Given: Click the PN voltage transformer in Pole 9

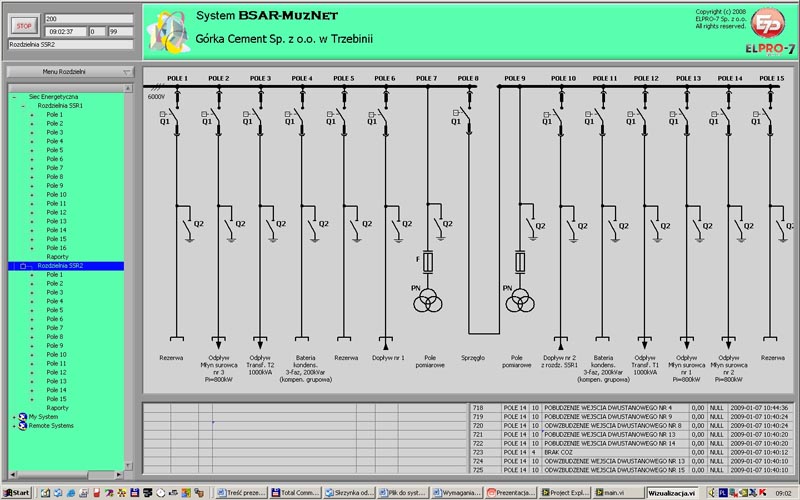Looking at the screenshot, I should coord(520,300).
